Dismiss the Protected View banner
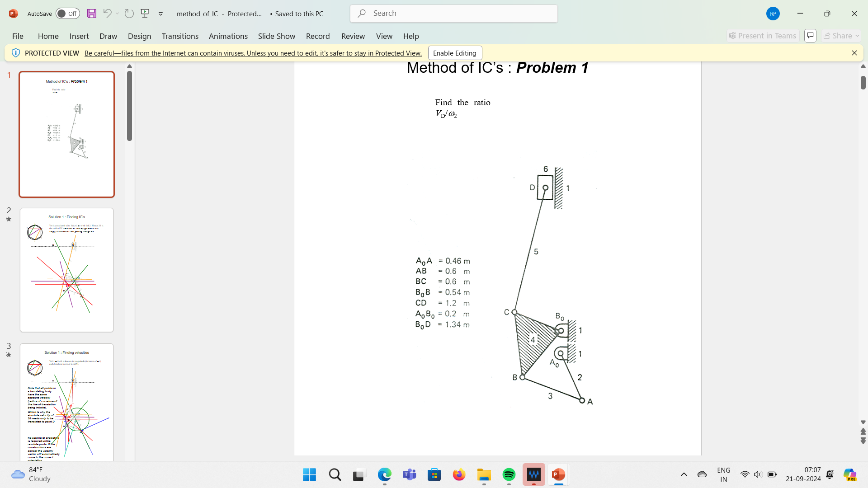The image size is (868, 488). point(854,53)
